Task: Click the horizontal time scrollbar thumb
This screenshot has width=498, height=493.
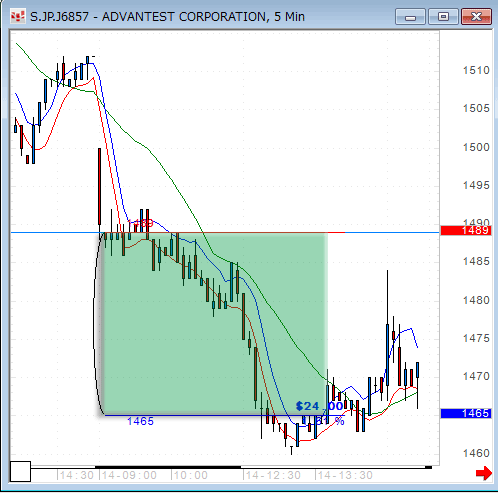Action: pyautogui.click(x=168, y=467)
